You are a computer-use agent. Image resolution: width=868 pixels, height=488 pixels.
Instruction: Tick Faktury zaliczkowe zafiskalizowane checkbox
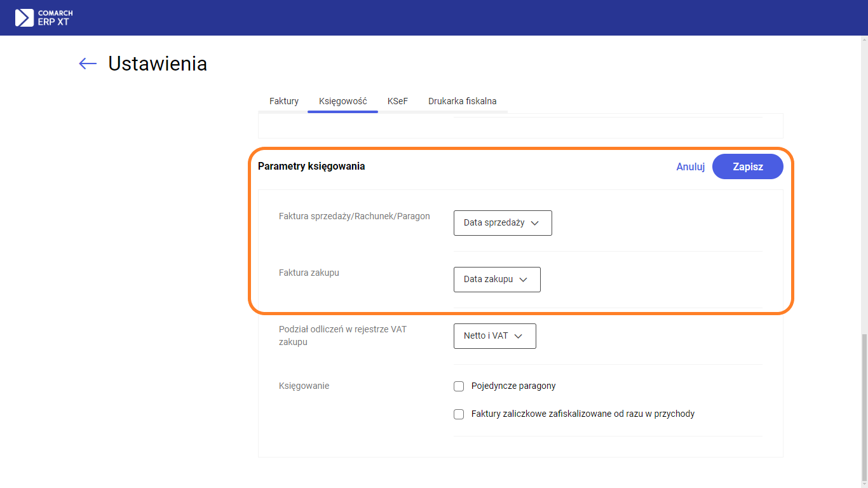point(459,414)
